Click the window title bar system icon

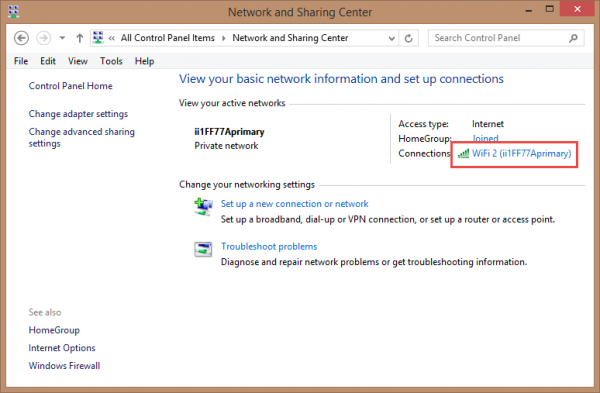pyautogui.click(x=13, y=11)
